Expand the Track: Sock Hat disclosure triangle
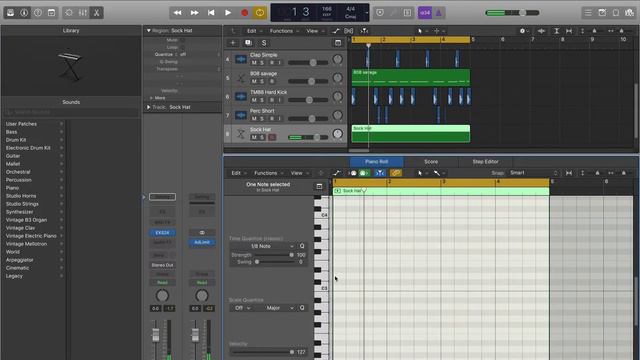Image resolution: width=640 pixels, height=360 pixels. pos(149,107)
